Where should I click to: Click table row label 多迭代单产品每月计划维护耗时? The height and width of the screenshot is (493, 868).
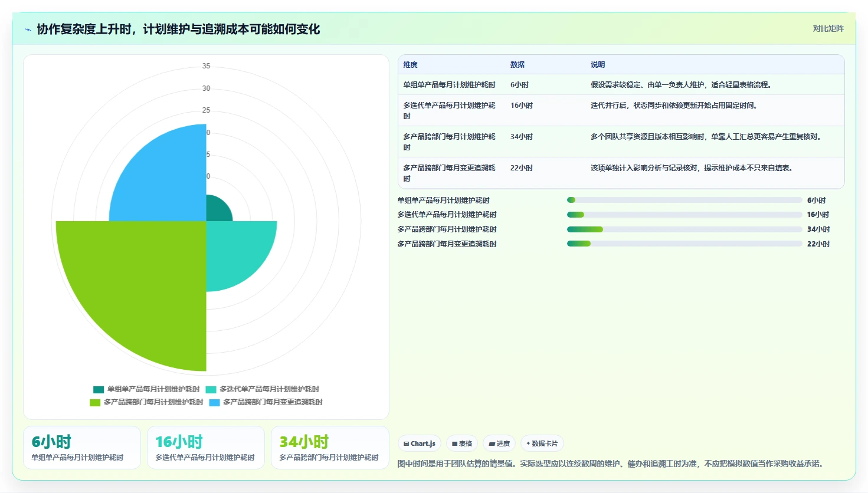click(449, 111)
